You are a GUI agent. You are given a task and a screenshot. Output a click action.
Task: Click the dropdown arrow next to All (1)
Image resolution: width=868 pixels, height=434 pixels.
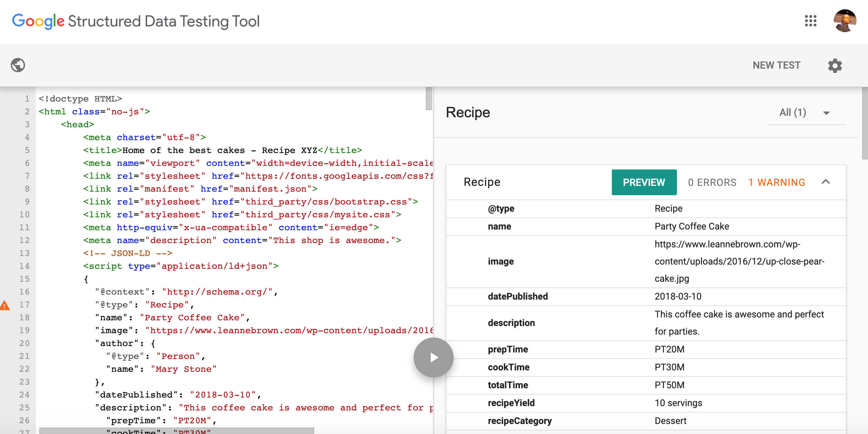click(x=826, y=113)
